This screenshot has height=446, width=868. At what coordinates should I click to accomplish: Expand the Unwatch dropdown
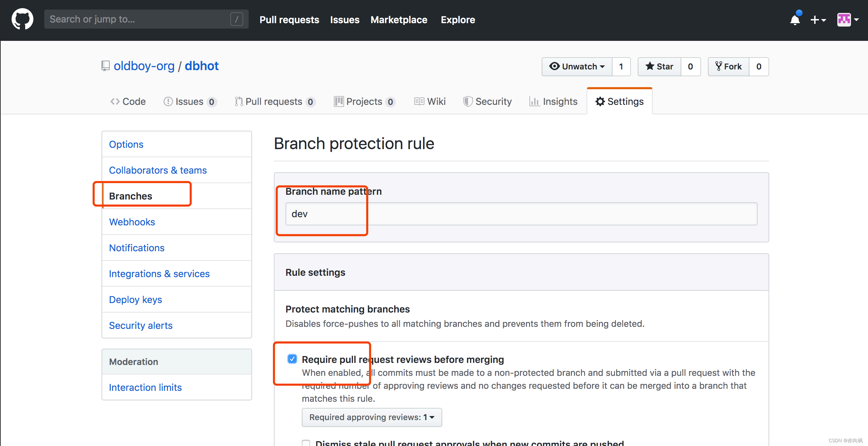[577, 66]
